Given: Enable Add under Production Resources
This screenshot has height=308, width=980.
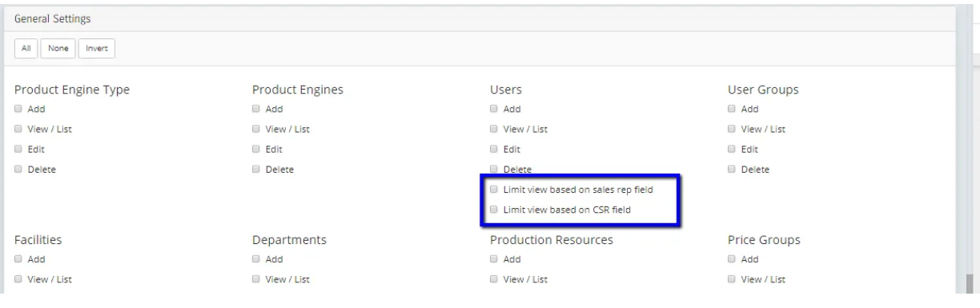Looking at the screenshot, I should [494, 259].
